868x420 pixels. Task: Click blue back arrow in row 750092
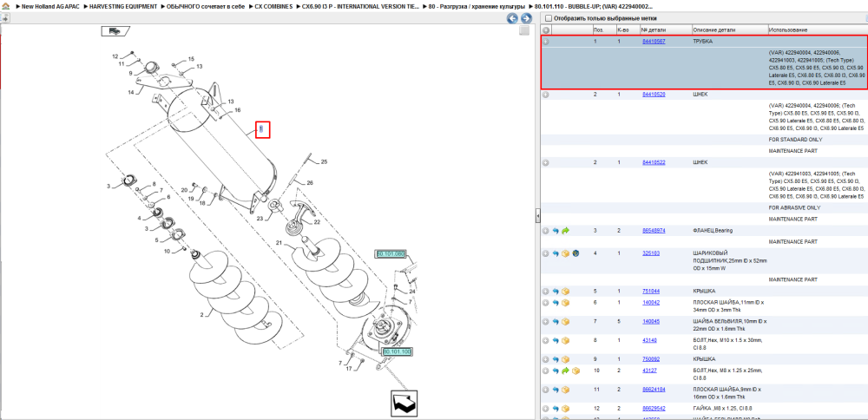(556, 359)
